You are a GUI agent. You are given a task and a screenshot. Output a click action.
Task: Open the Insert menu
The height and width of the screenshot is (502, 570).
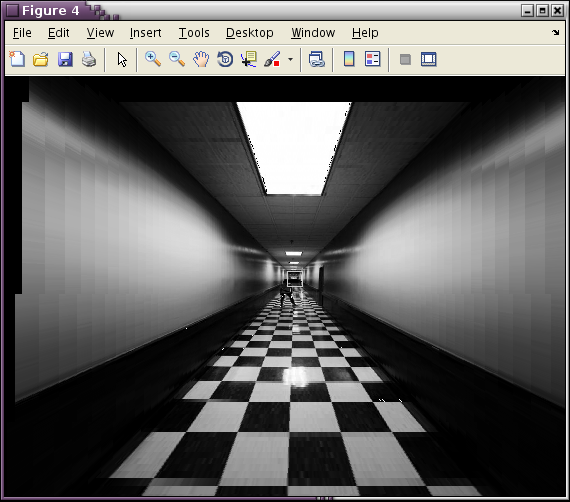(145, 33)
